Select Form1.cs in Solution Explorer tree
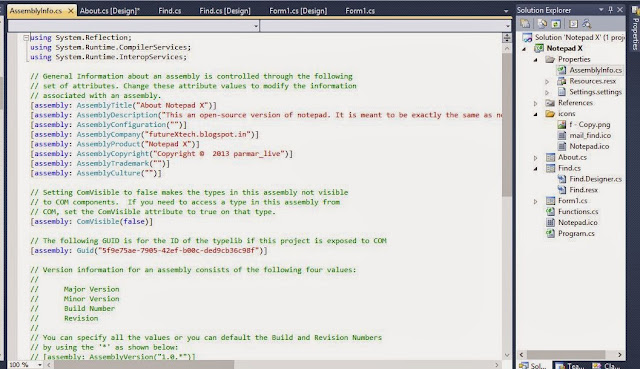Image resolution: width=640 pixels, height=369 pixels. (x=573, y=201)
